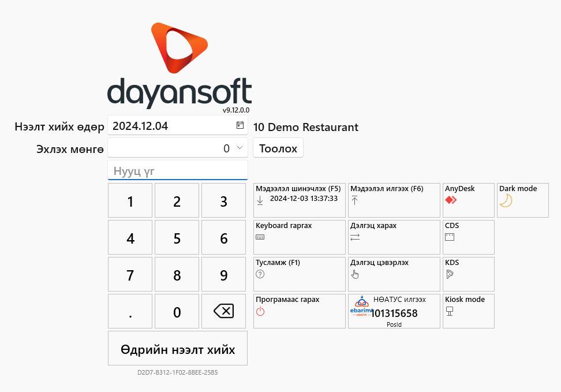The image size is (561, 392).
Task: Click the dayansoft logo
Action: coord(179,66)
